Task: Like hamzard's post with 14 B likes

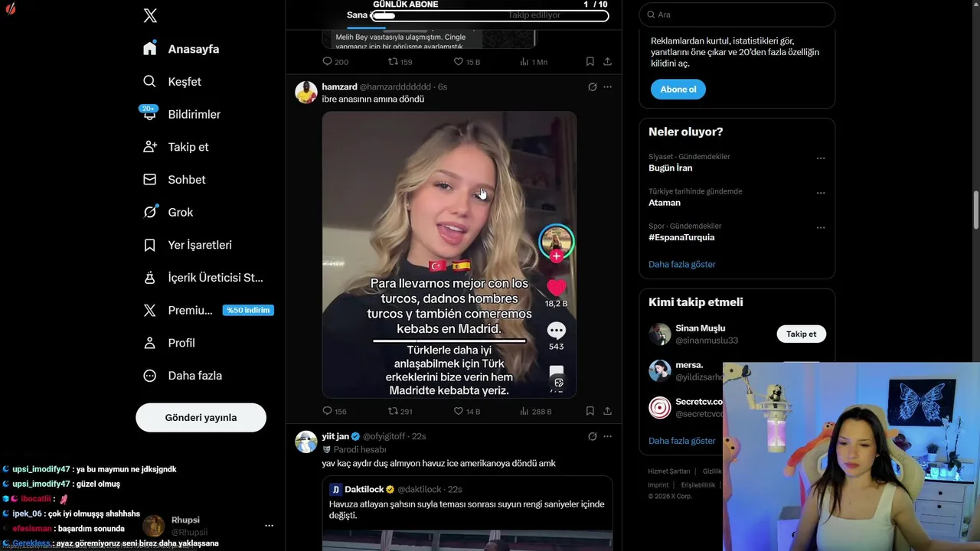Action: pos(467,411)
